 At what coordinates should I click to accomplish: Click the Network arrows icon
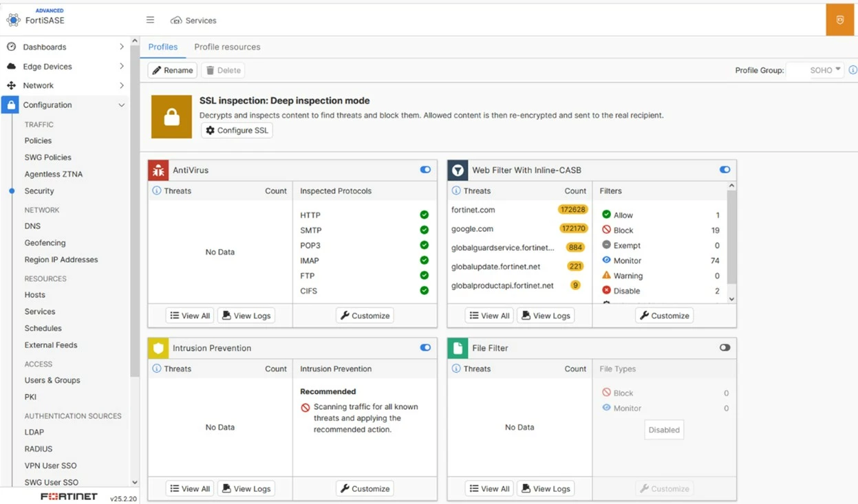coord(11,85)
